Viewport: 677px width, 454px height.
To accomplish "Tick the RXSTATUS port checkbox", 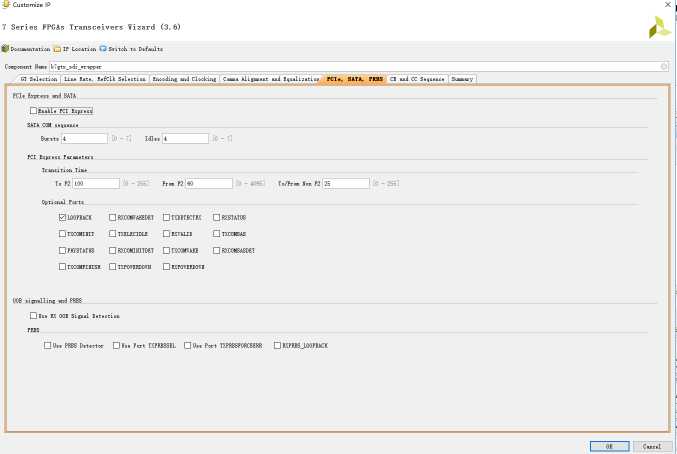I will pos(216,217).
